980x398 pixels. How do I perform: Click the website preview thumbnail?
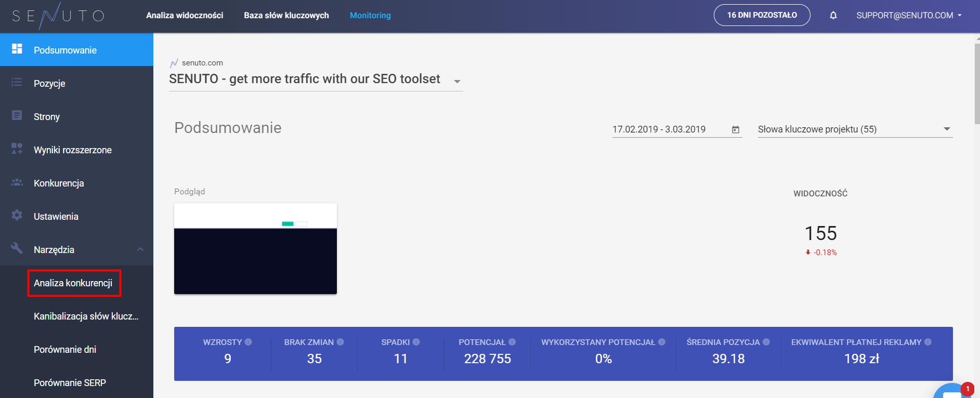[x=255, y=249]
